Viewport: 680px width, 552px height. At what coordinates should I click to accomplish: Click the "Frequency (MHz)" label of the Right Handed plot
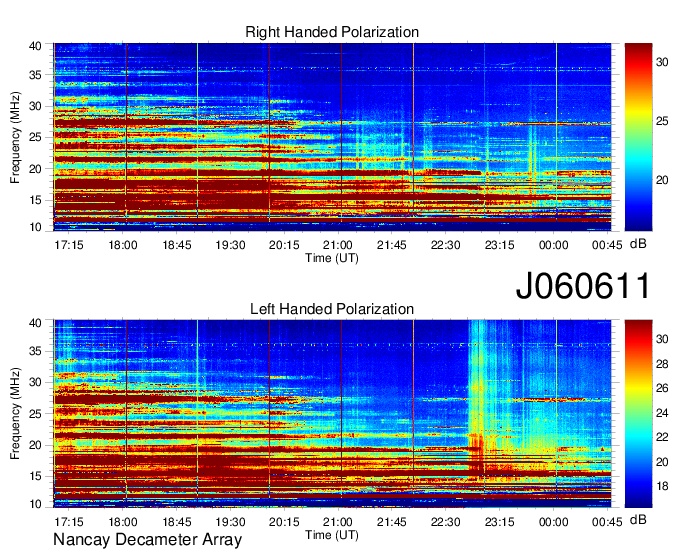pyautogui.click(x=15, y=137)
